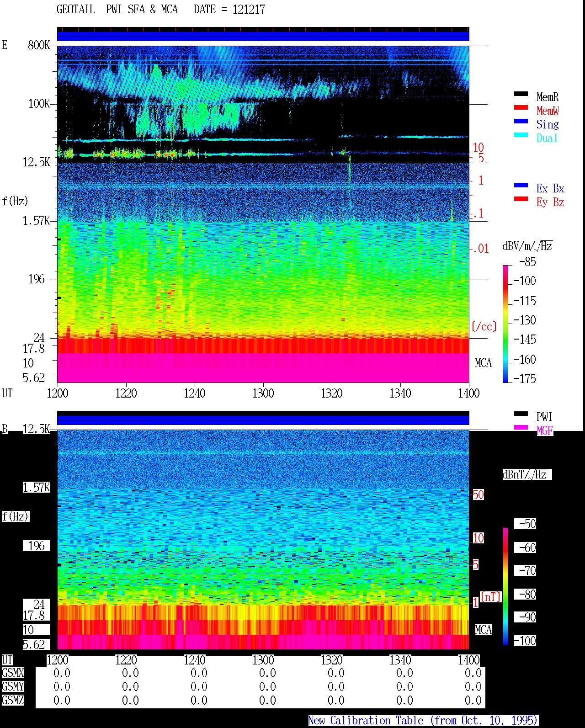Click the GSMY row label
This screenshot has width=585, height=728.
(x=13, y=686)
